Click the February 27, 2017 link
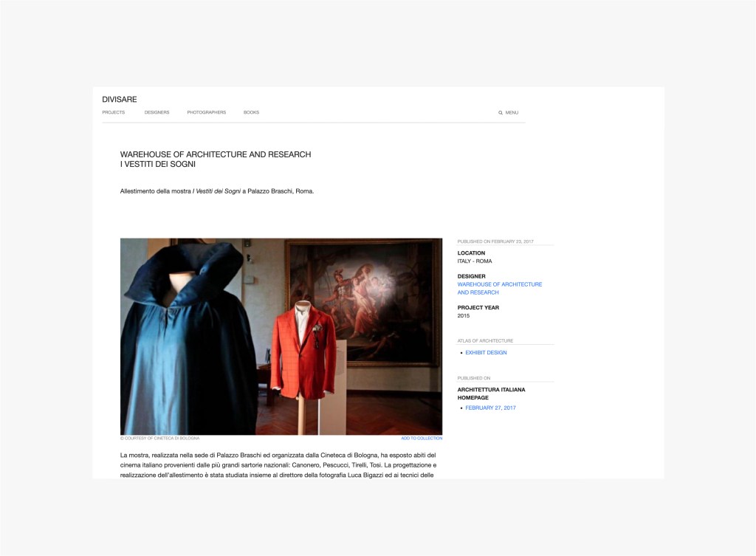 point(490,408)
